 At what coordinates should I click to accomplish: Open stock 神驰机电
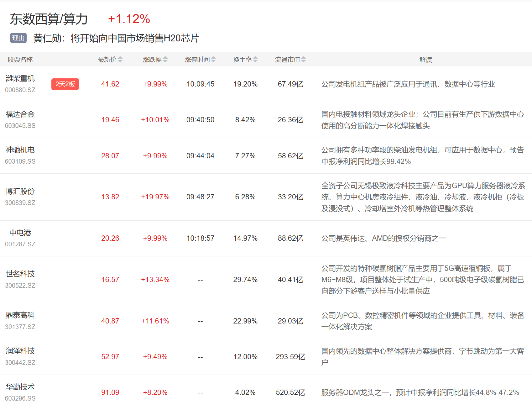pyautogui.click(x=20, y=150)
